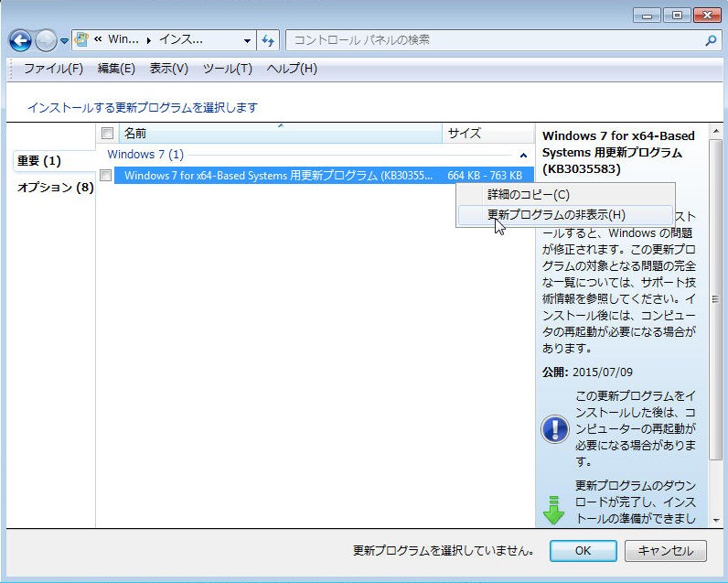Sort by サイズ column header
This screenshot has width=728, height=583.
pos(488,134)
